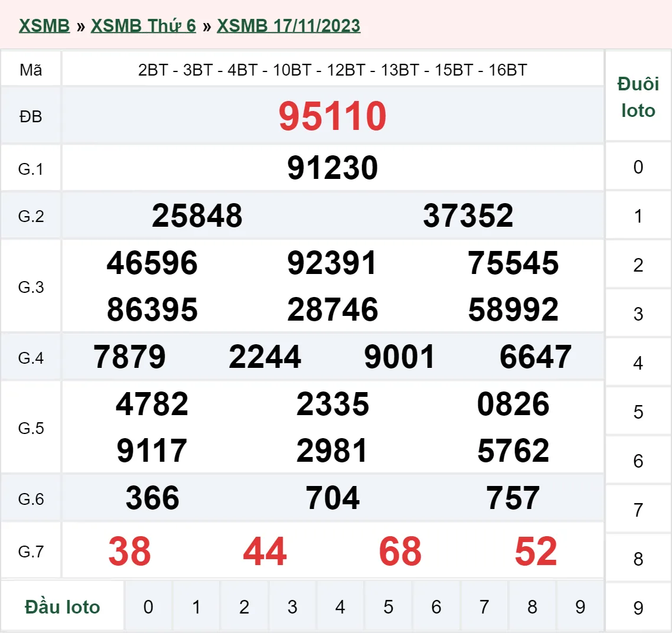Click prize G.1 number 91230

point(332,168)
